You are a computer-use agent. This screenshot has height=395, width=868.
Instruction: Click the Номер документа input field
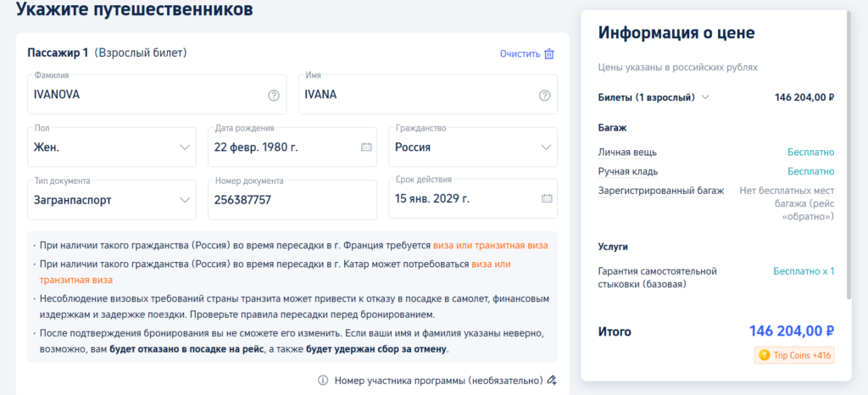292,200
